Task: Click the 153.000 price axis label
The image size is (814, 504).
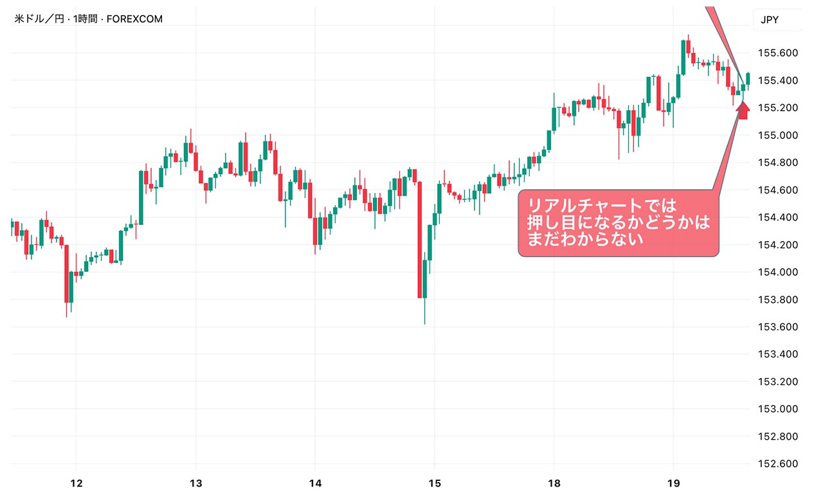Action: (x=777, y=409)
